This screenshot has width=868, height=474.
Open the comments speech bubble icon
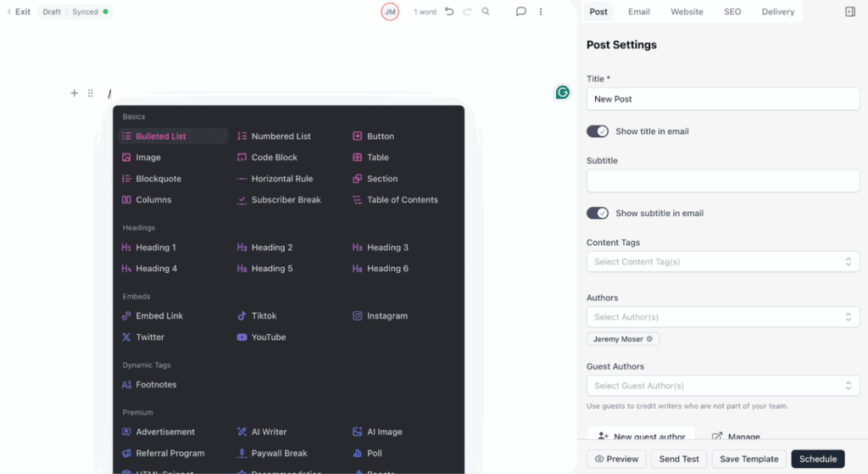click(521, 12)
